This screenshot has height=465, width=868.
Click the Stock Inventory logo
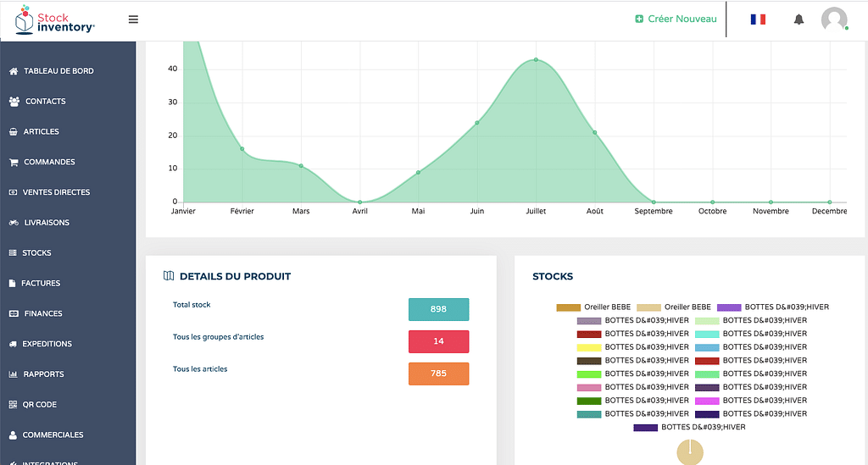pyautogui.click(x=55, y=20)
